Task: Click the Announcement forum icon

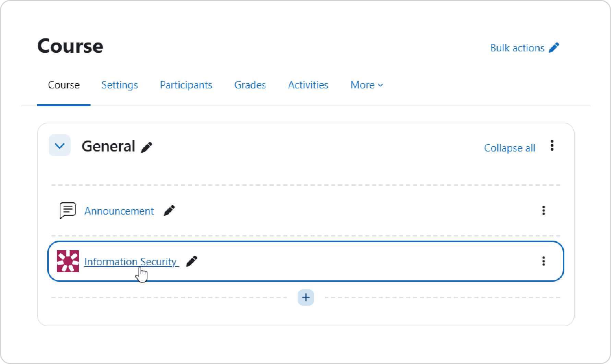Action: pos(68,210)
